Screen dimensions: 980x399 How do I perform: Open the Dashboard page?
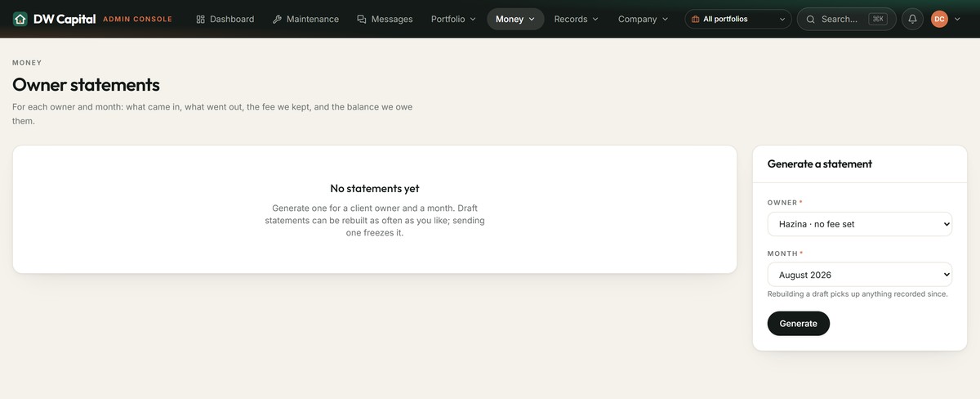pos(225,19)
